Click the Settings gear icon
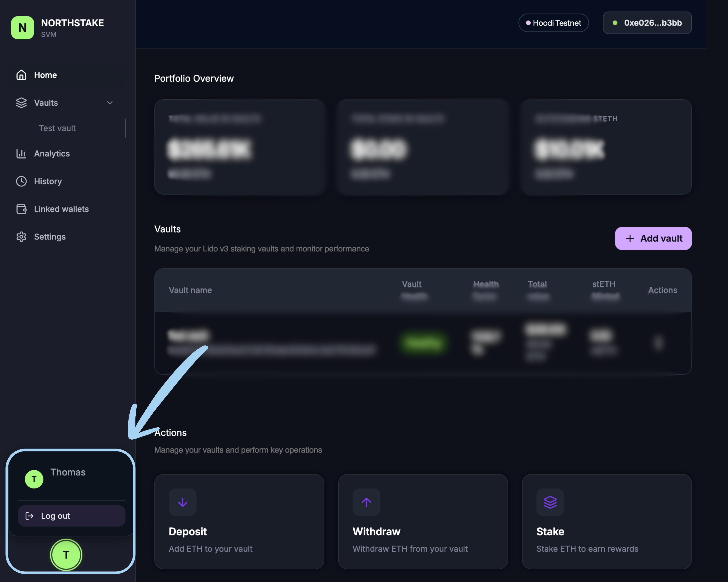 pos(21,237)
